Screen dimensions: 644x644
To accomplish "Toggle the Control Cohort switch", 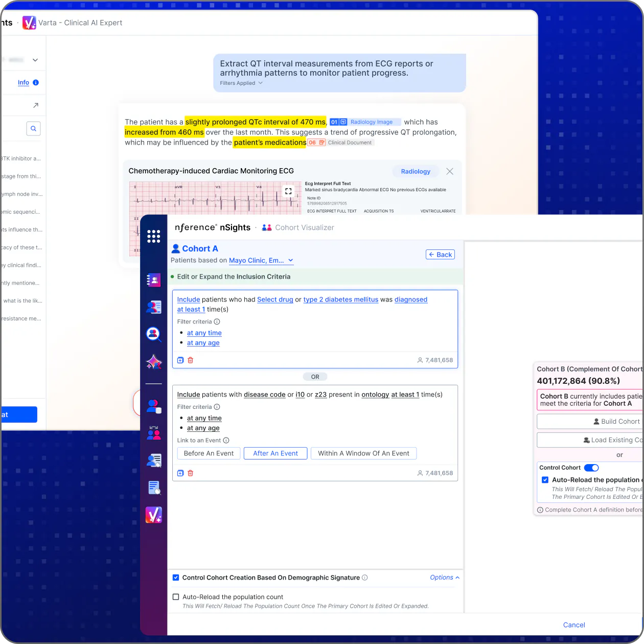I will click(x=591, y=468).
